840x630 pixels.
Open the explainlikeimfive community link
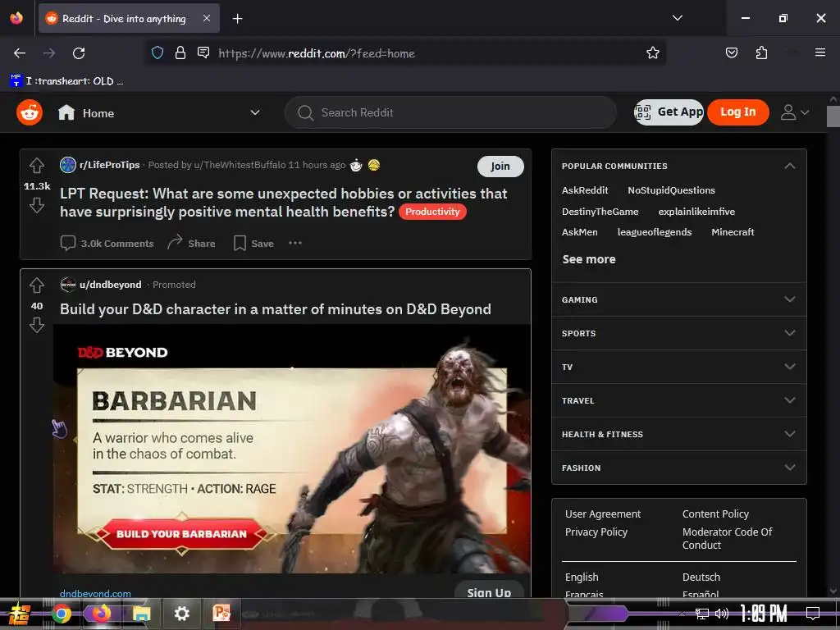[x=696, y=212]
